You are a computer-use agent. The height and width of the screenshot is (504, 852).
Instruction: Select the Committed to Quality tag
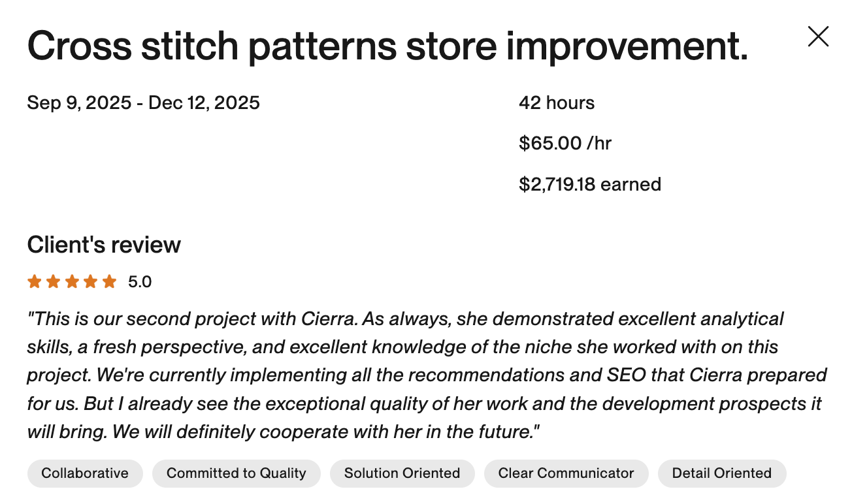point(237,473)
